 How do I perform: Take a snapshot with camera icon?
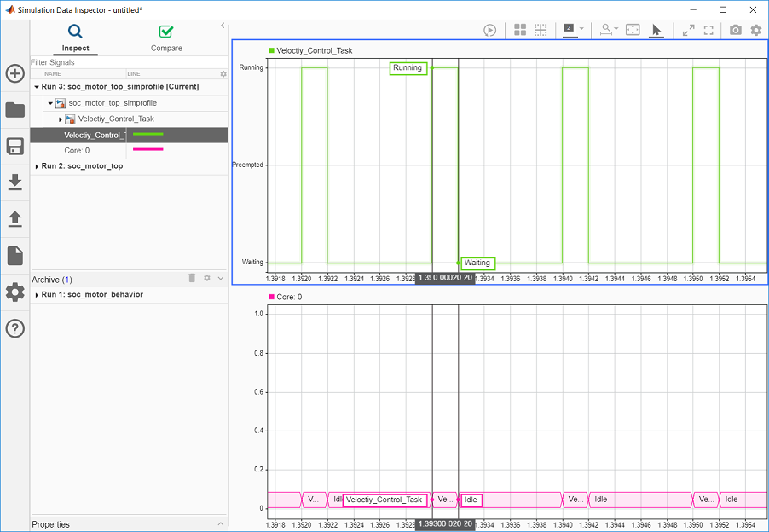[x=735, y=31]
